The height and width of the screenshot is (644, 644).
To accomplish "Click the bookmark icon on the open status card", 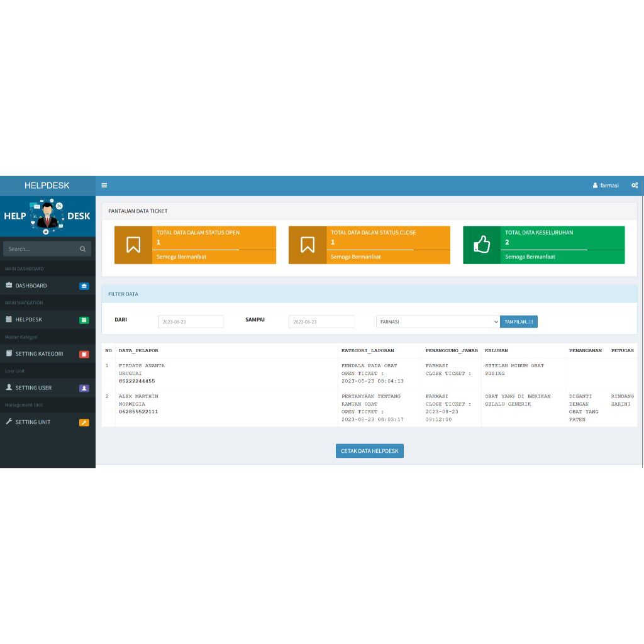I will (x=133, y=245).
